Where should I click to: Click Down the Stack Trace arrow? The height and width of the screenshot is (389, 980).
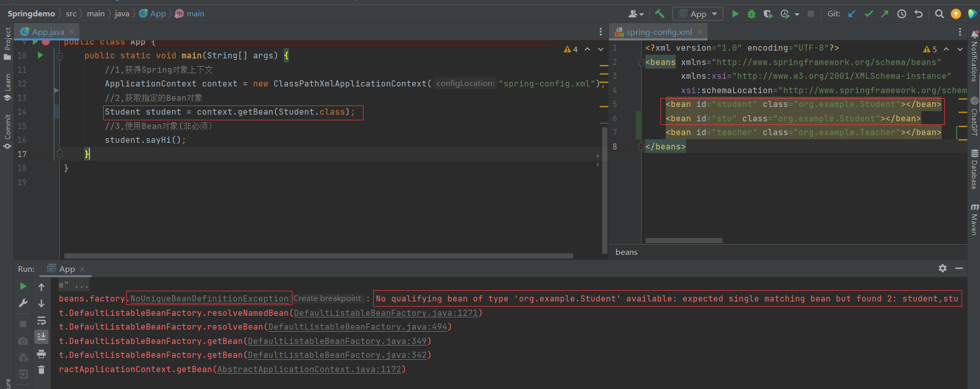[x=41, y=304]
